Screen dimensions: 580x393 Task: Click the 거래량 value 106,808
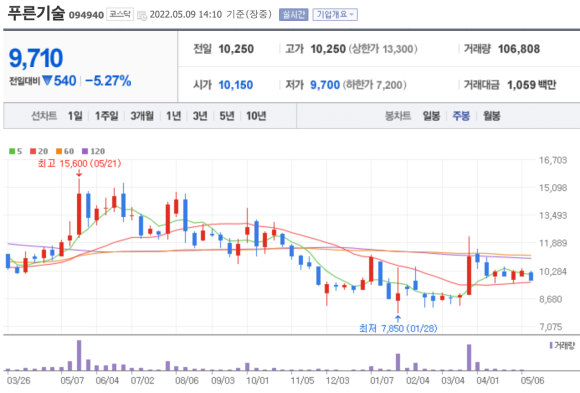[x=519, y=49]
